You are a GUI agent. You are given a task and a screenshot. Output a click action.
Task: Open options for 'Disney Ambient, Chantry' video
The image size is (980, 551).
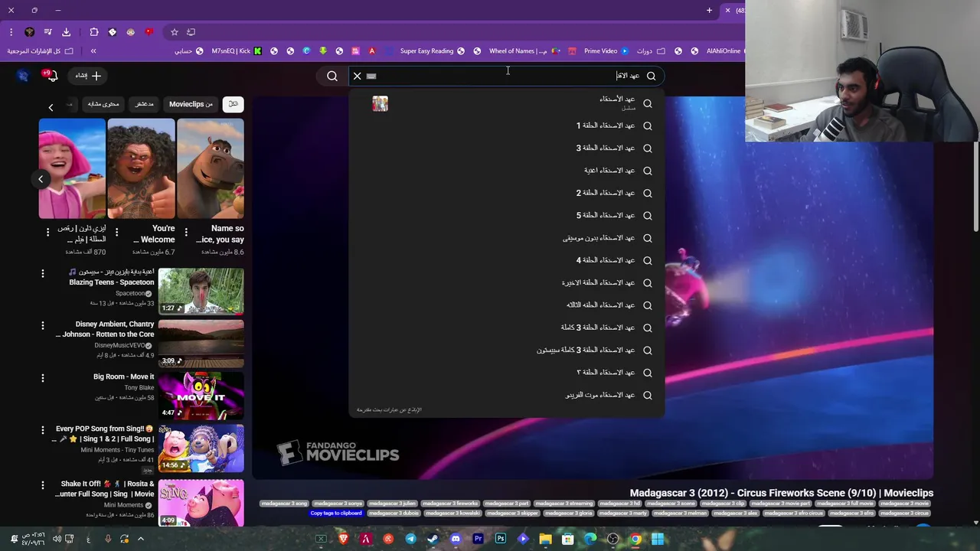click(x=43, y=325)
